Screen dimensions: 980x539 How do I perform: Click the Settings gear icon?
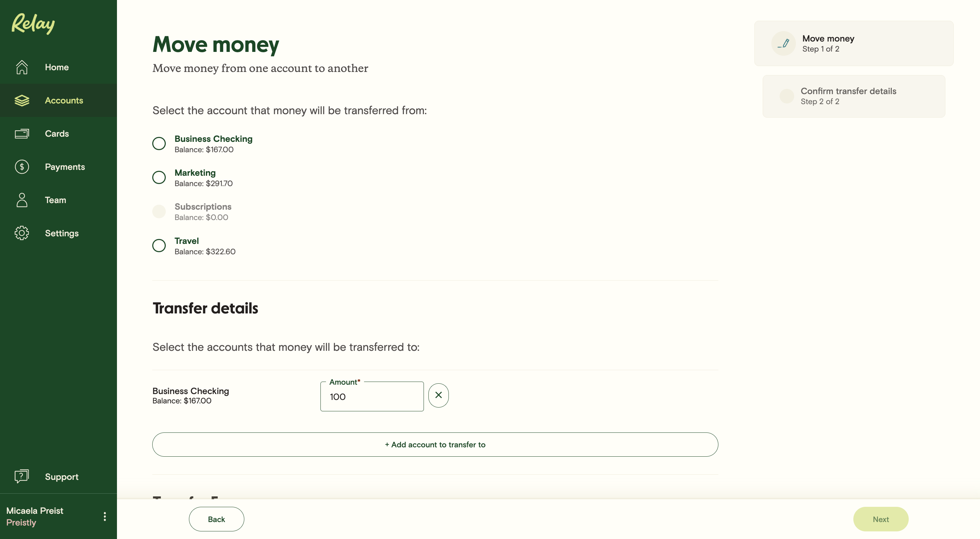22,233
